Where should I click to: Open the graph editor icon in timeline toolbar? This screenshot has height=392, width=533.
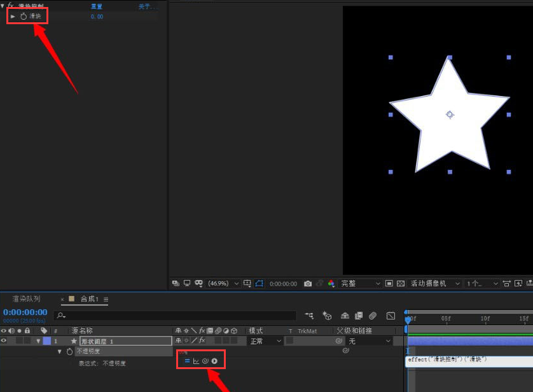pyautogui.click(x=391, y=316)
